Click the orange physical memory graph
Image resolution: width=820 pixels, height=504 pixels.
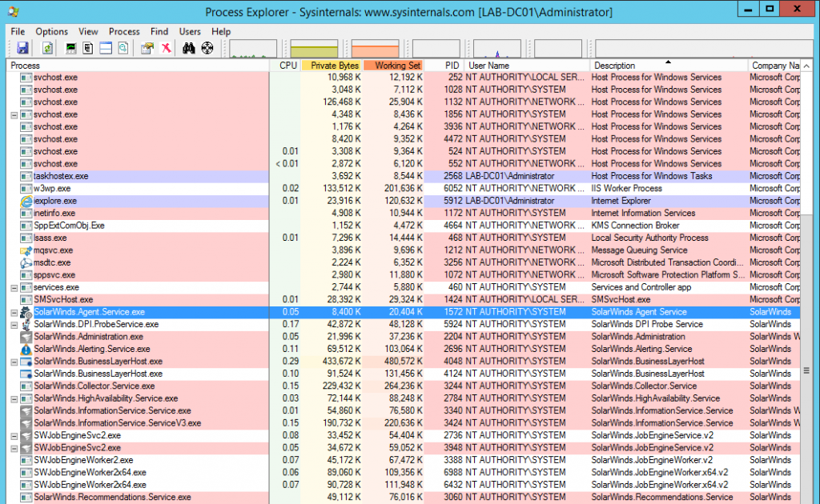375,49
